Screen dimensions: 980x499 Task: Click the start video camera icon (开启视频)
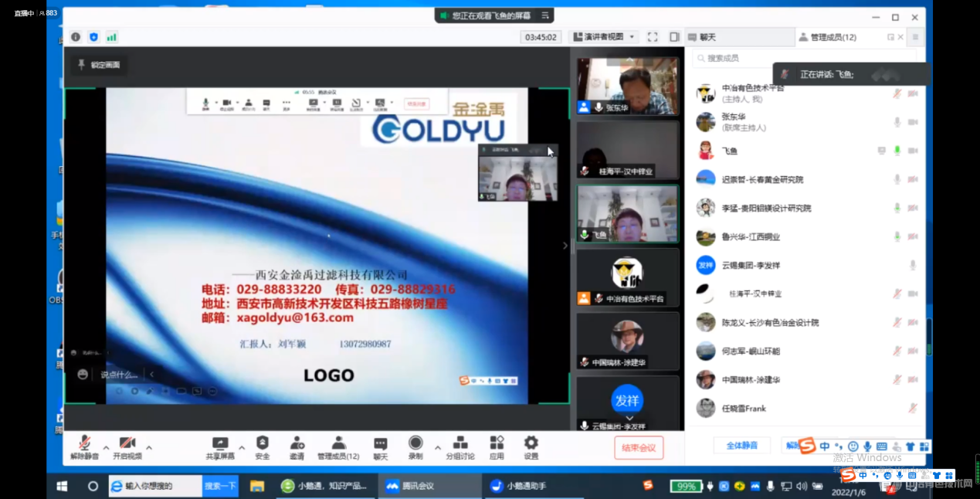[127, 443]
